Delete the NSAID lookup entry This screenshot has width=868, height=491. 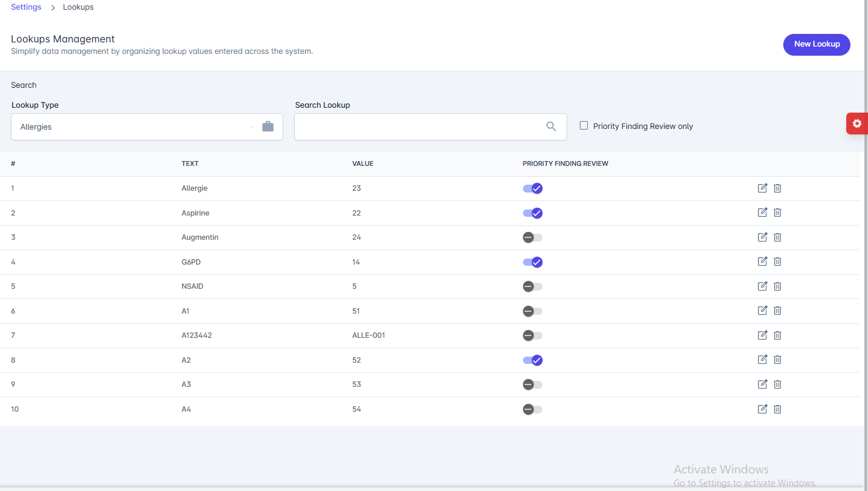tap(778, 286)
